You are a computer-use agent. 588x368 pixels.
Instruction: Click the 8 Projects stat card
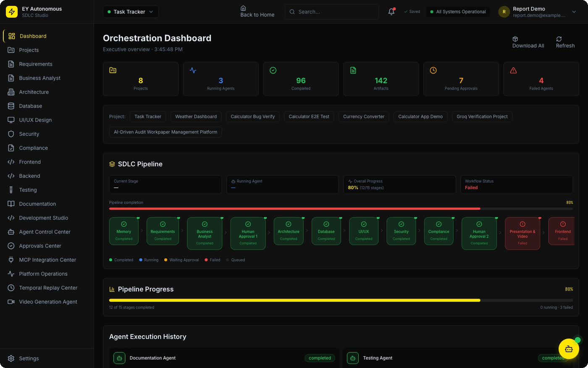point(141,79)
